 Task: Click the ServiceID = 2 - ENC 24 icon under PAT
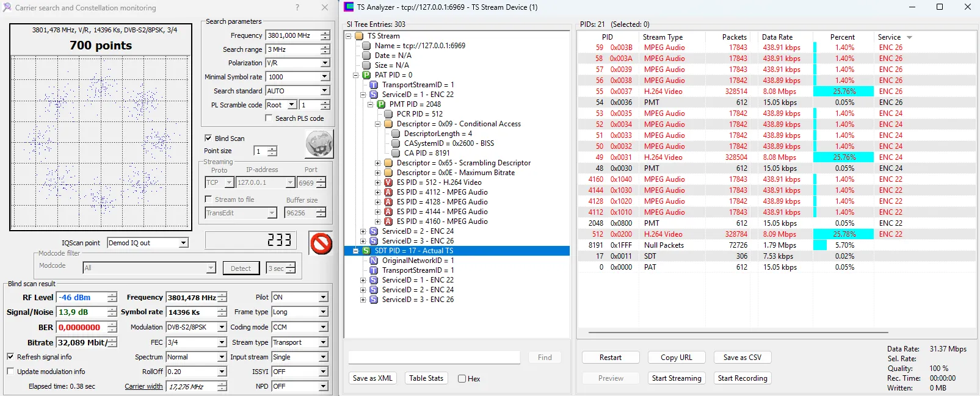[374, 231]
